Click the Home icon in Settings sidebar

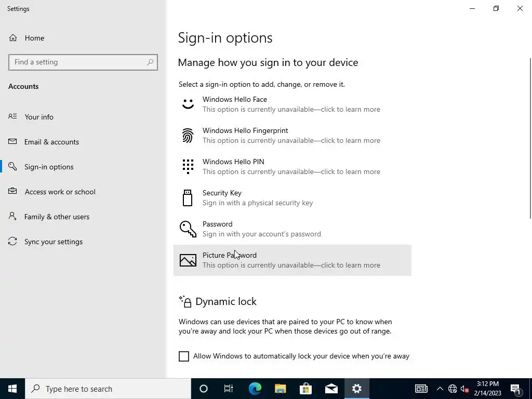point(13,37)
